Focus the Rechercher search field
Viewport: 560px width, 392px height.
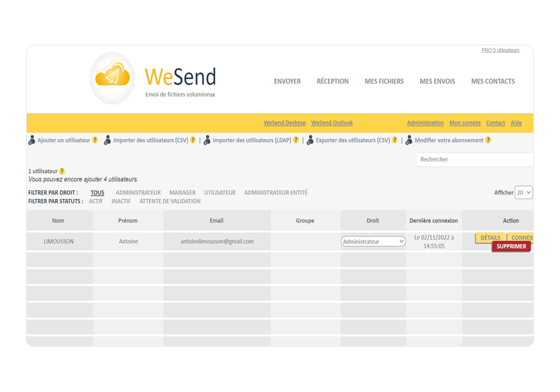click(474, 159)
